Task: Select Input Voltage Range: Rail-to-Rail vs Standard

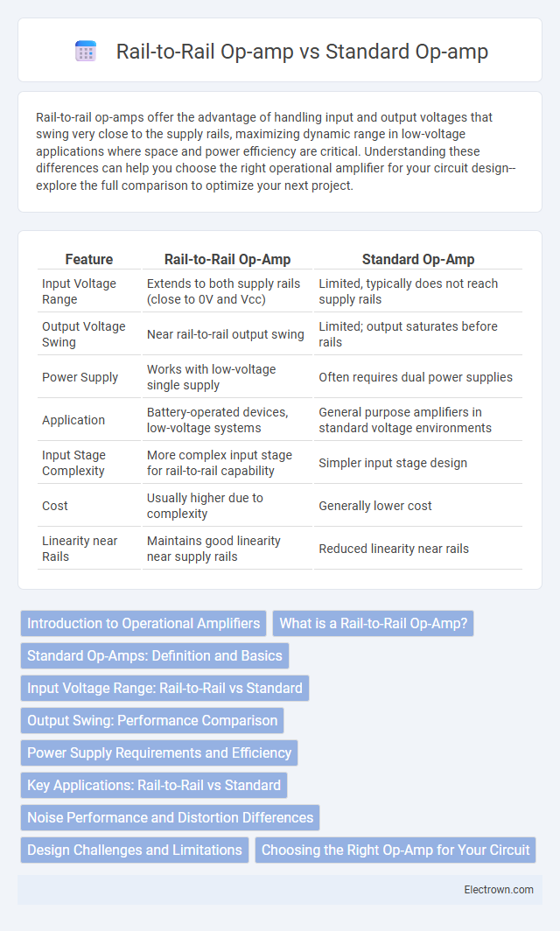Action: [165, 688]
